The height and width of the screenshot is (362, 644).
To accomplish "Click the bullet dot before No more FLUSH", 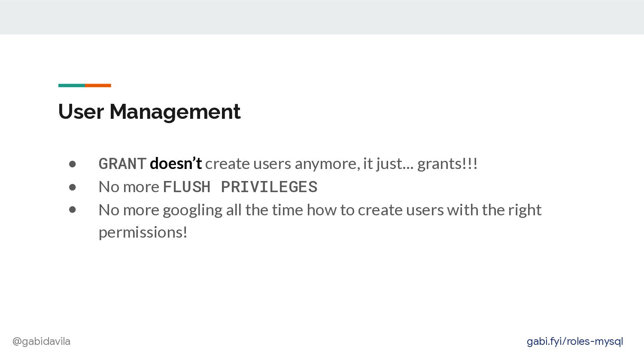I will coord(72,187).
